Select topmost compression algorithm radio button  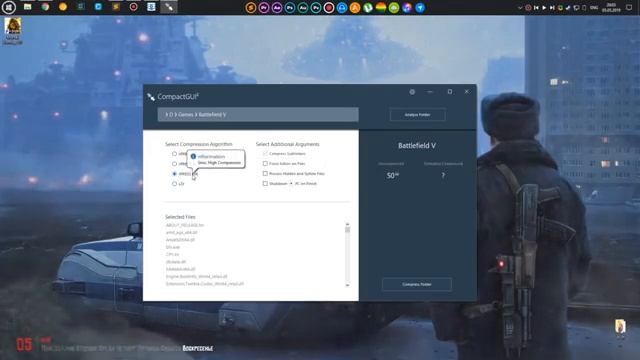pos(174,154)
